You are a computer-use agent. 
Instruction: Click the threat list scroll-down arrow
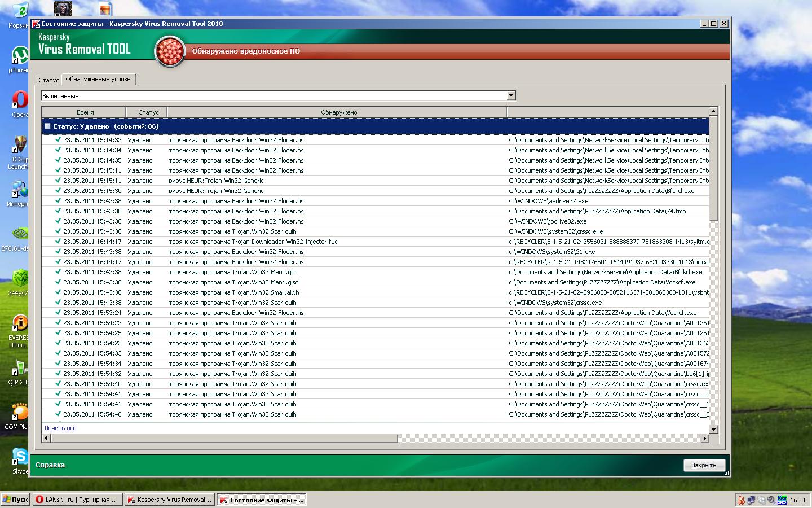pos(713,429)
